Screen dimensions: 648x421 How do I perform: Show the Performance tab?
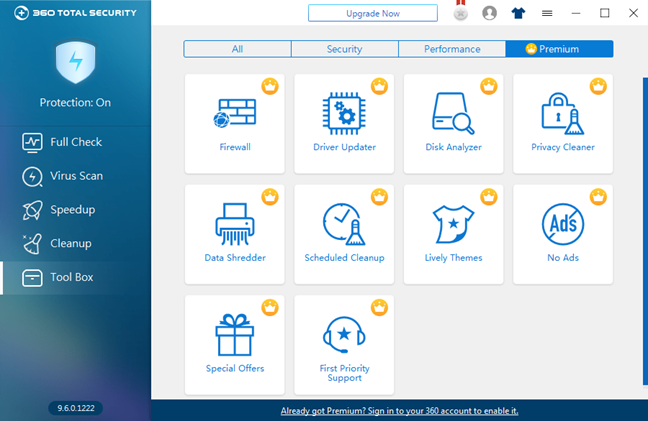(452, 49)
